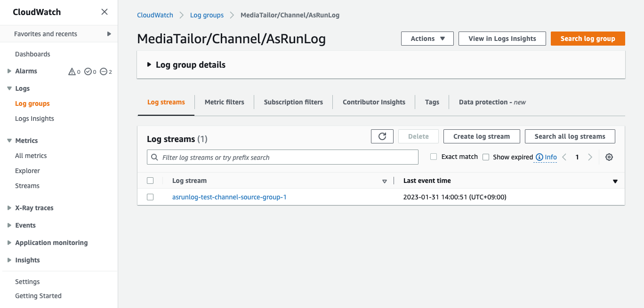Select all log streams header checkbox
Screen dimensions: 644x308
coord(150,181)
